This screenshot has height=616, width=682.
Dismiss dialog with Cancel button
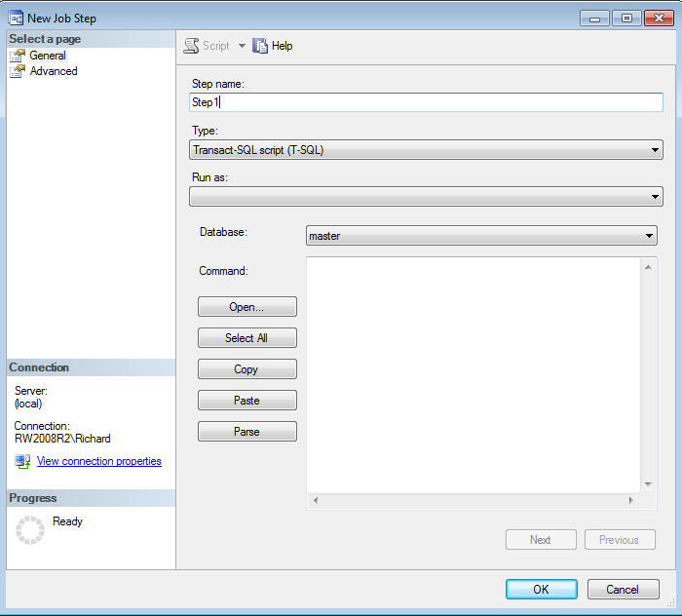click(x=623, y=590)
